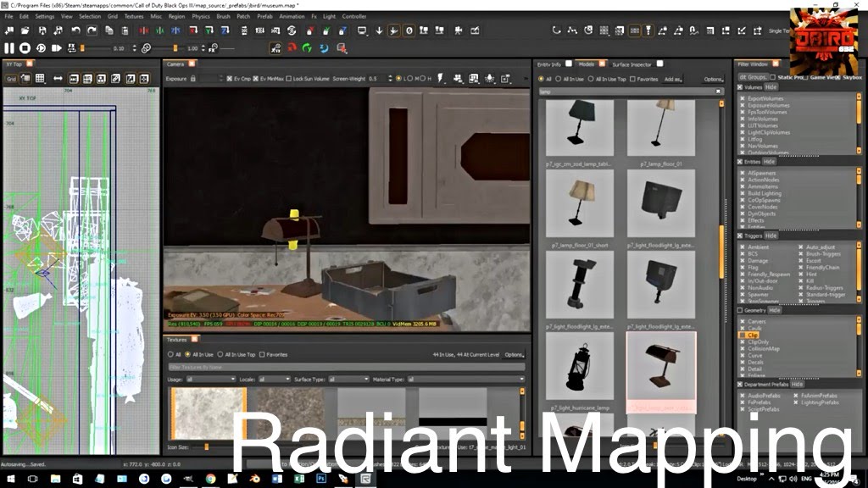The height and width of the screenshot is (488, 868).
Task: Open the Brush menu
Action: [x=223, y=17]
